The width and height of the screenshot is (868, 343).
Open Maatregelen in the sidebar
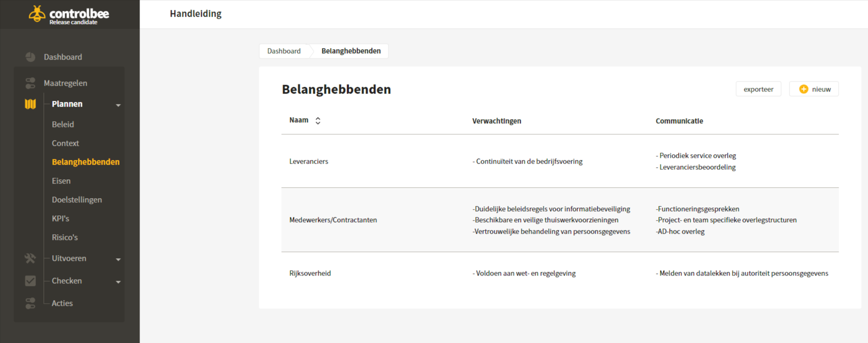65,83
